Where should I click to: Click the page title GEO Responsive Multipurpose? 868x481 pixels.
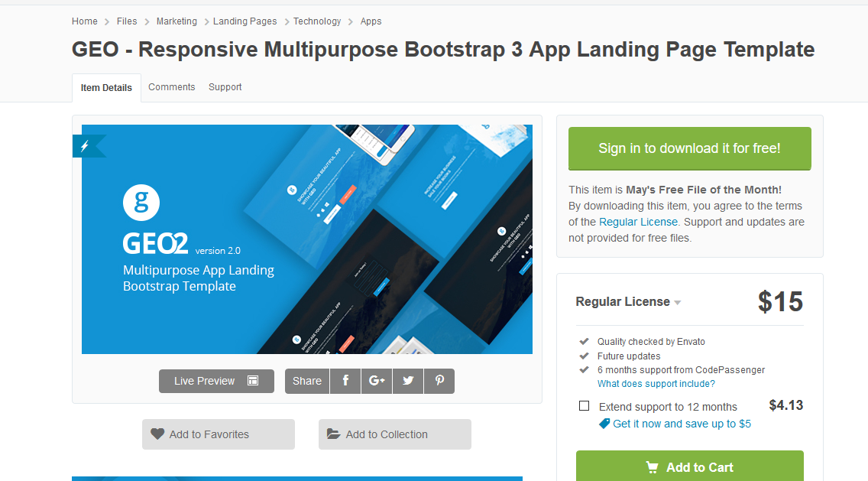(x=443, y=49)
